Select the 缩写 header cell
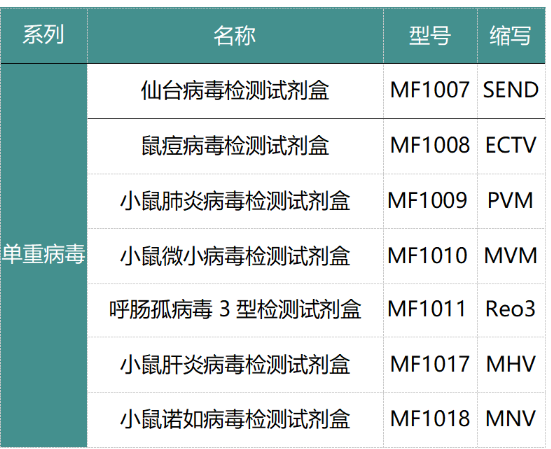Screen dimensions: 551x449 click(x=511, y=35)
